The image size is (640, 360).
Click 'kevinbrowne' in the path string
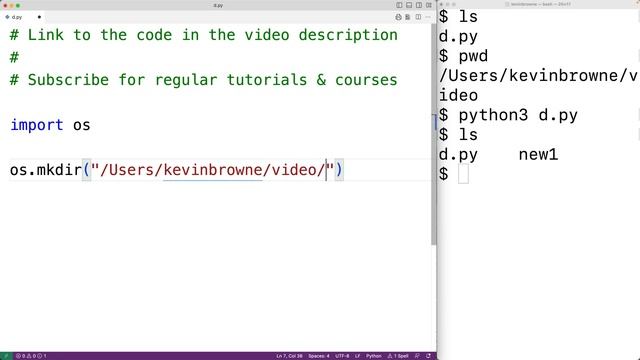click(x=213, y=170)
